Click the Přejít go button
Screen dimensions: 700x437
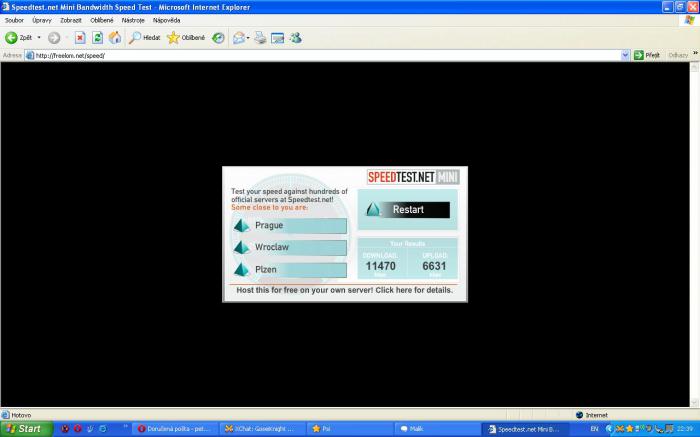646,55
